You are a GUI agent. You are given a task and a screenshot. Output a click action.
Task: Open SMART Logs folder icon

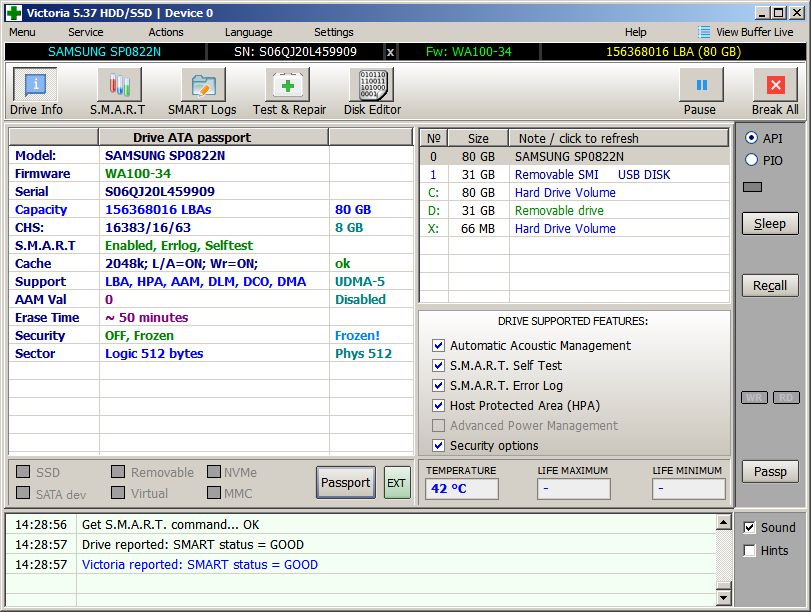click(x=203, y=85)
